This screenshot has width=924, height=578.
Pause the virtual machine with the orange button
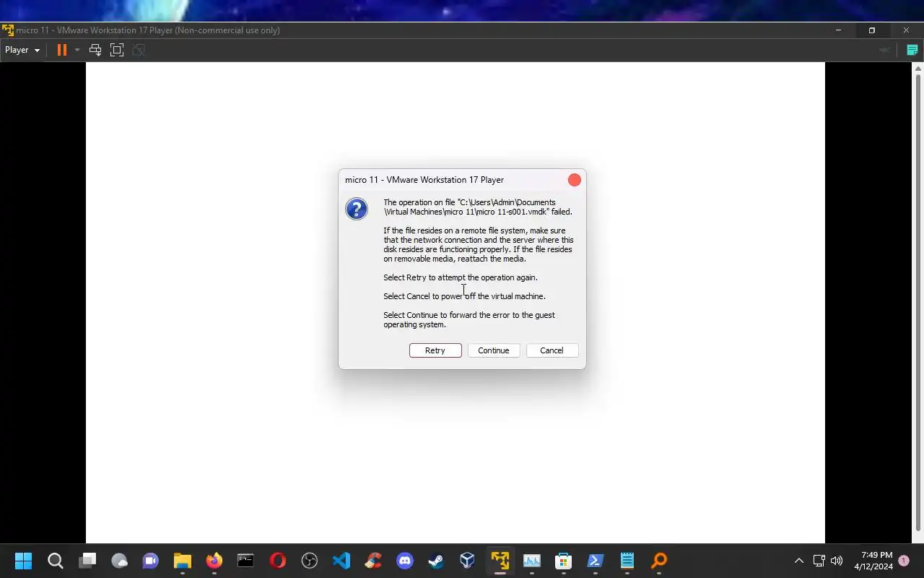62,50
